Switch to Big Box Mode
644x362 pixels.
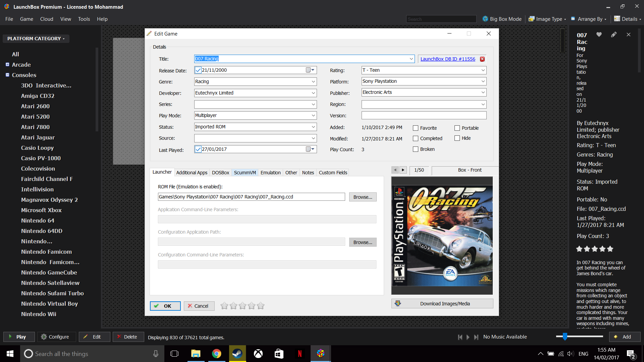click(x=502, y=19)
